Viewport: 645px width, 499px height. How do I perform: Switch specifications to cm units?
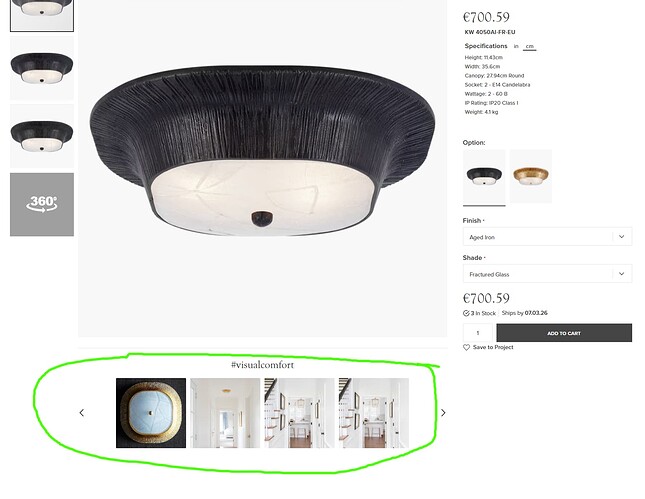point(529,46)
